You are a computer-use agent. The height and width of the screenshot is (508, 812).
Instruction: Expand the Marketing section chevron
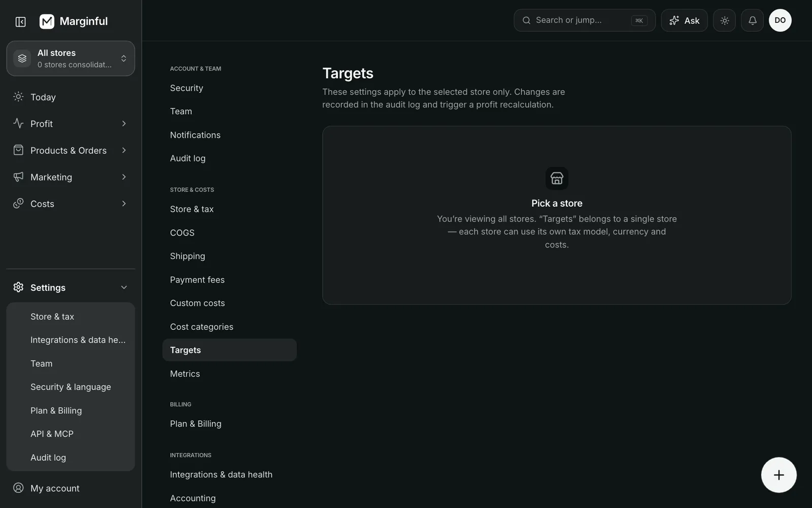(x=124, y=177)
